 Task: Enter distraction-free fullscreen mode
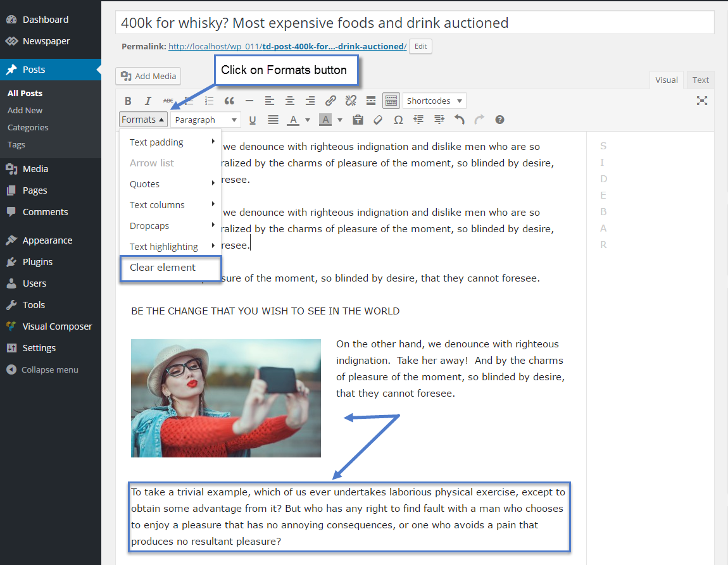tap(702, 101)
